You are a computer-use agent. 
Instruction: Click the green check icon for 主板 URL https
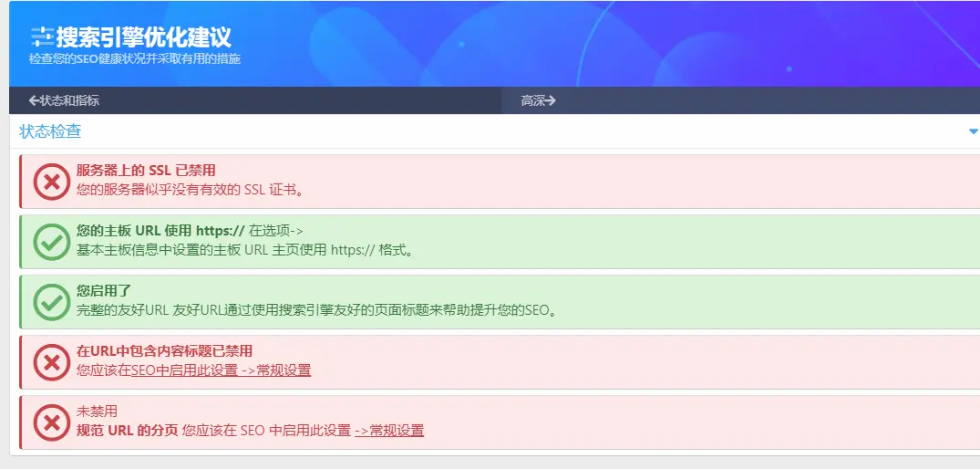[52, 242]
